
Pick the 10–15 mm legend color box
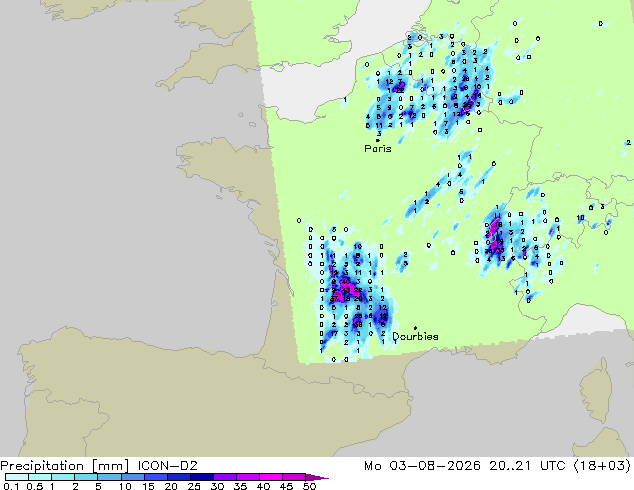point(132,477)
